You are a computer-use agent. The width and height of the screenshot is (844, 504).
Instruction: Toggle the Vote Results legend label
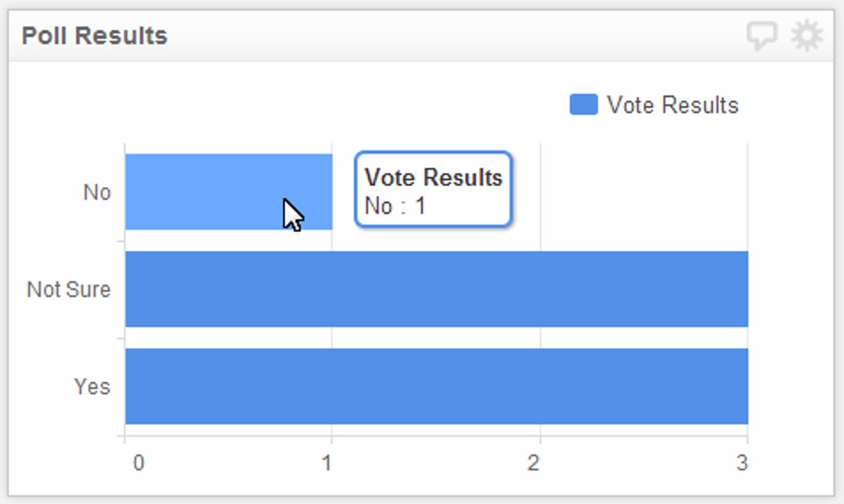click(673, 105)
